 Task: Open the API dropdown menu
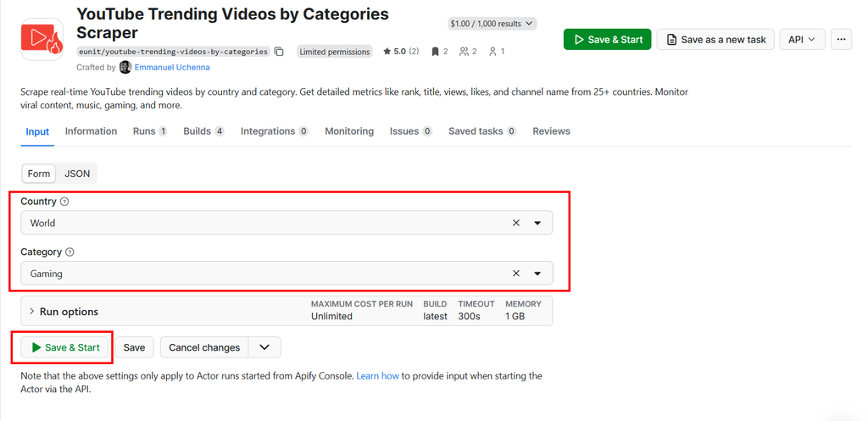point(802,39)
